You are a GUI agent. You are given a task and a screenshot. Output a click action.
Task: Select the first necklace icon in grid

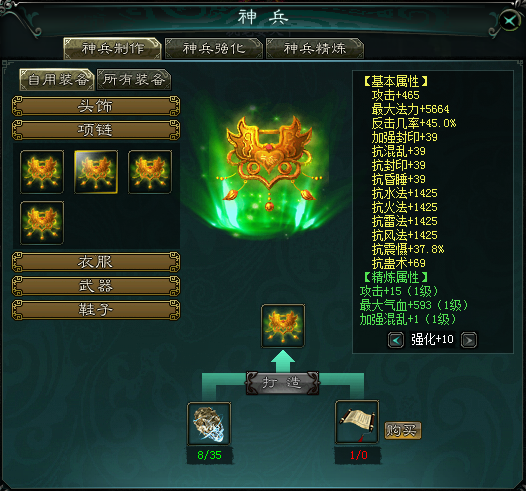click(42, 172)
